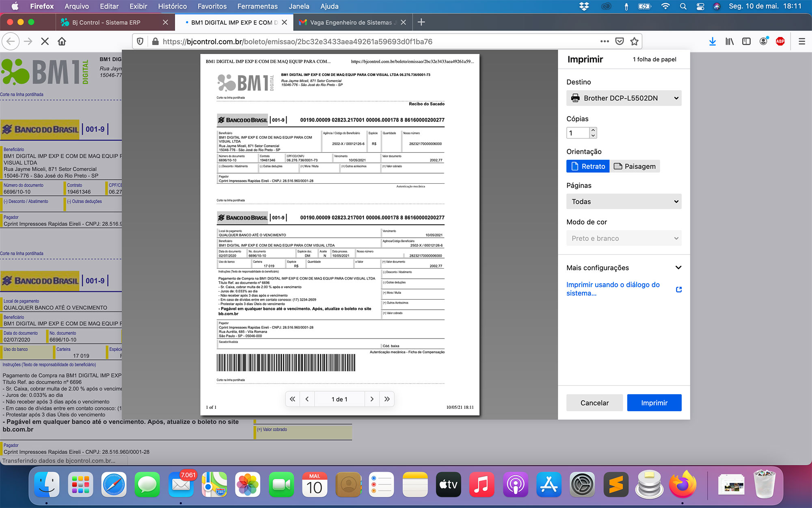This screenshot has width=812, height=508.
Task: Save page to Pocket icon
Action: coord(620,41)
